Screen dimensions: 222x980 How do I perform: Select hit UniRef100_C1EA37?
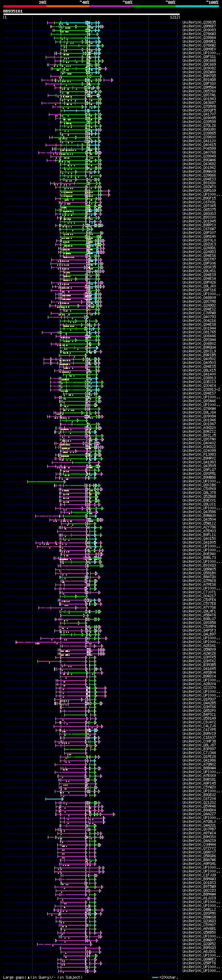pos(199,738)
